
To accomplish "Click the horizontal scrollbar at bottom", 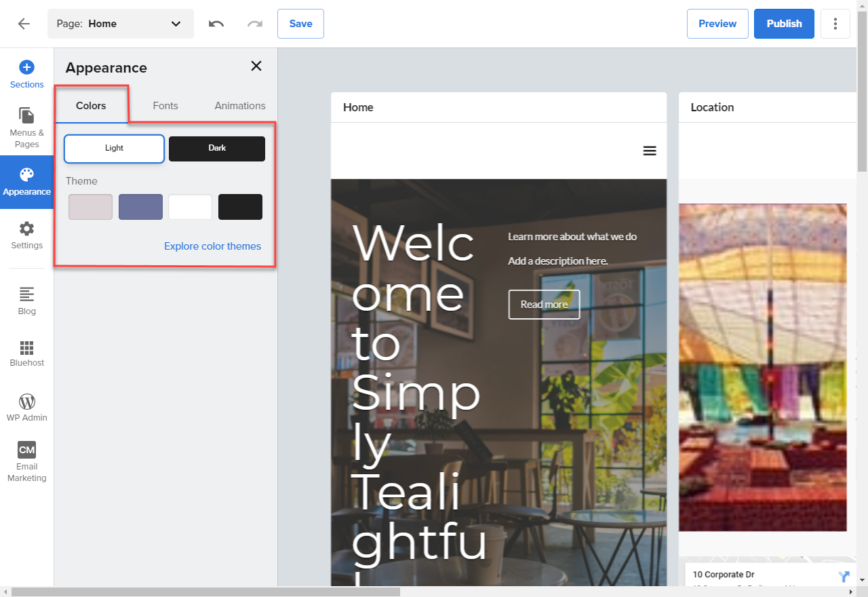I will point(205,592).
